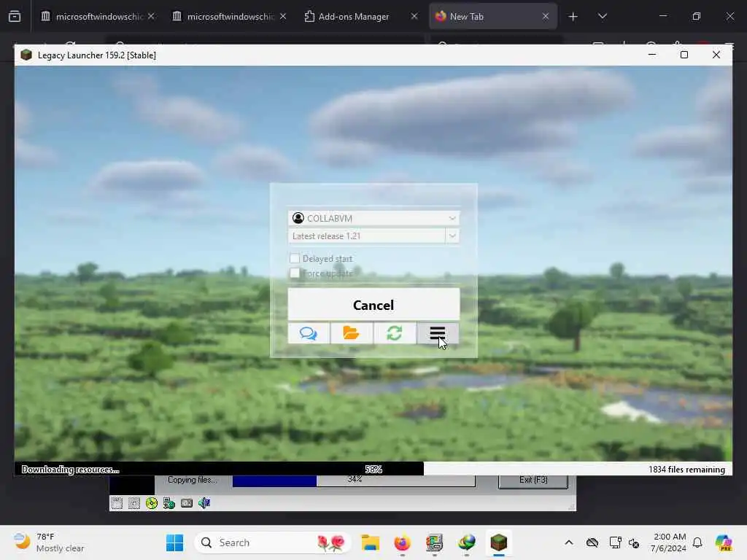747x560 pixels.
Task: Open the circuit-board app icon in taskbar
Action: pyautogui.click(x=435, y=542)
